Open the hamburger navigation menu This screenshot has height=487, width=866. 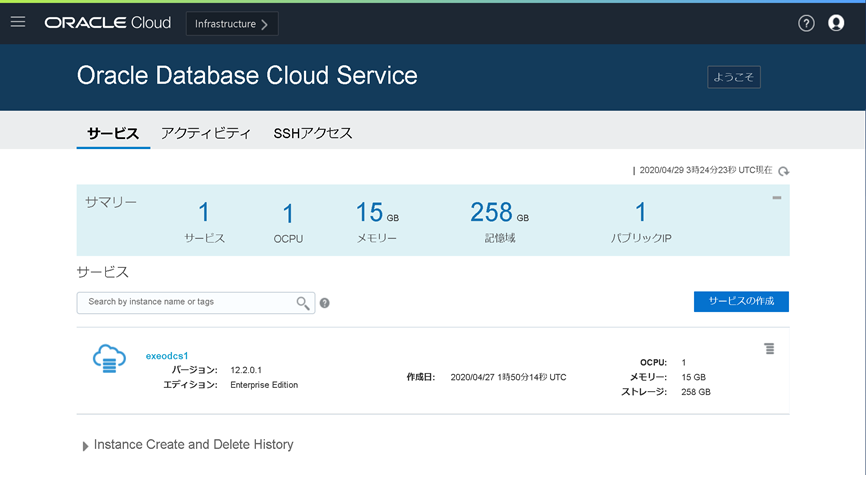(17, 22)
